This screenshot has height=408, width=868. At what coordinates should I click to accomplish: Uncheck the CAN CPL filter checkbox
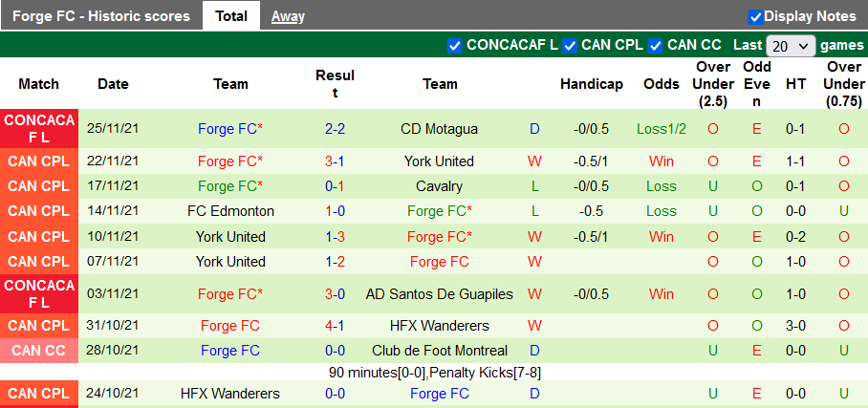(570, 45)
